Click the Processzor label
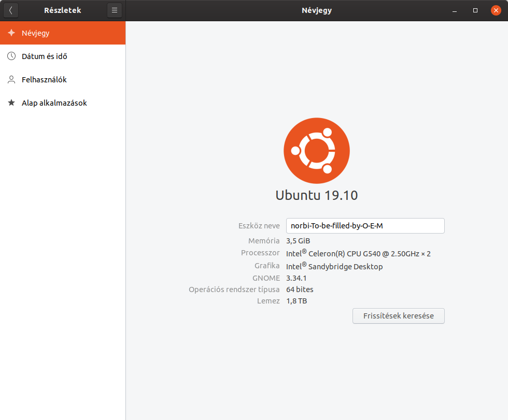The height and width of the screenshot is (420, 508). 260,253
